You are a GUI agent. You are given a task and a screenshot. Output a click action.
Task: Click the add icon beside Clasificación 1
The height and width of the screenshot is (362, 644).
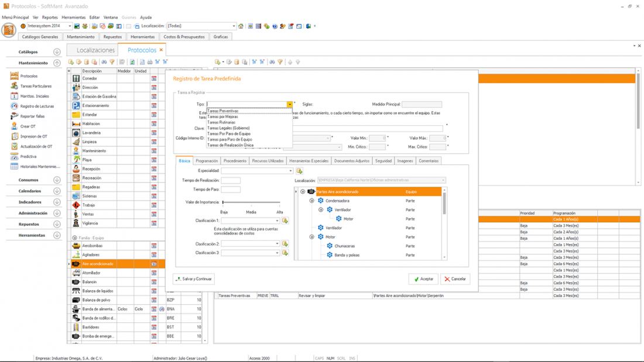(x=285, y=220)
